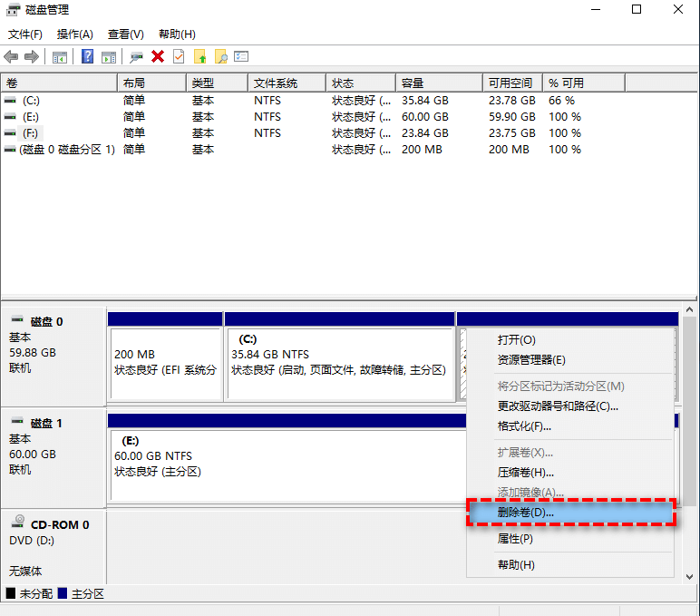Screen dimensions: 700x616
Task: Click the show/hide console tree icon
Action: [59, 57]
